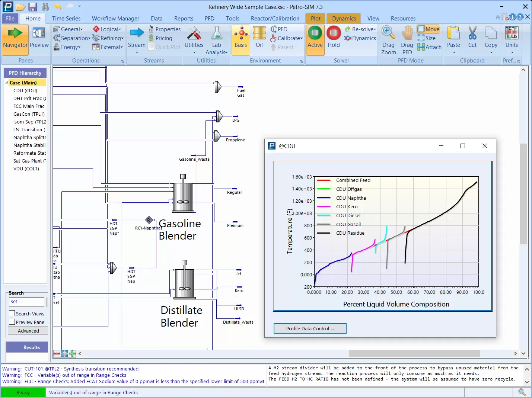This screenshot has width=532, height=398.
Task: Click the Fuel Gas mixer icon
Action: (218, 87)
